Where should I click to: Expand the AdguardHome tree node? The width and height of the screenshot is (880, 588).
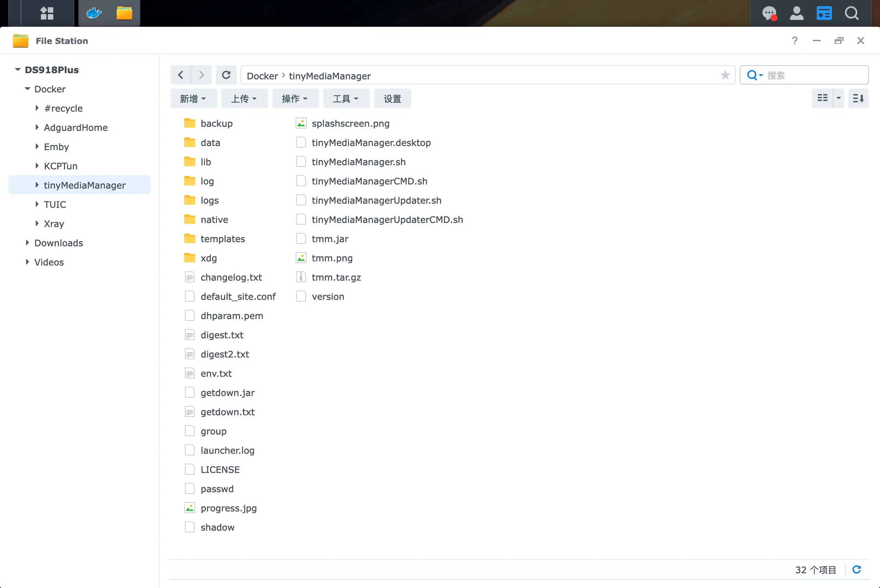pyautogui.click(x=37, y=127)
